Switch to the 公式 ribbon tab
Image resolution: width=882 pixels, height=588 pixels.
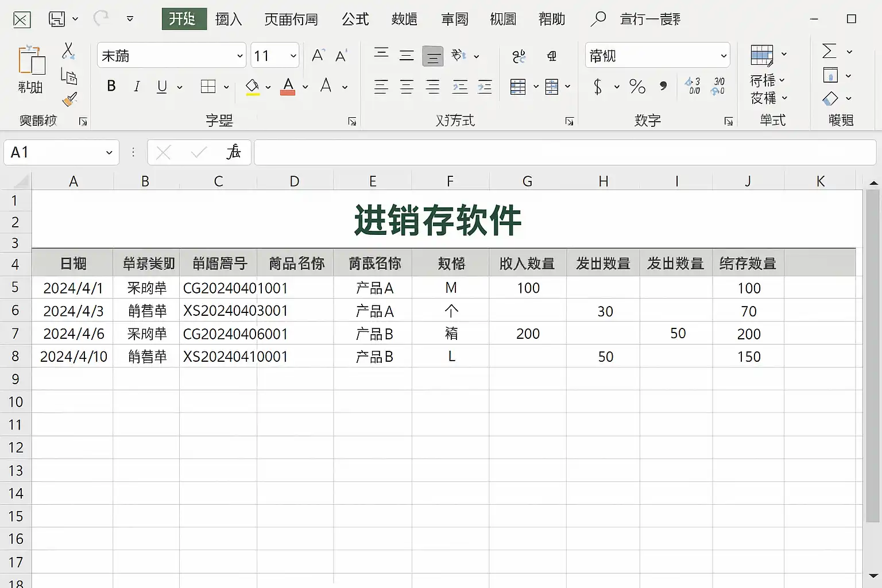point(355,19)
